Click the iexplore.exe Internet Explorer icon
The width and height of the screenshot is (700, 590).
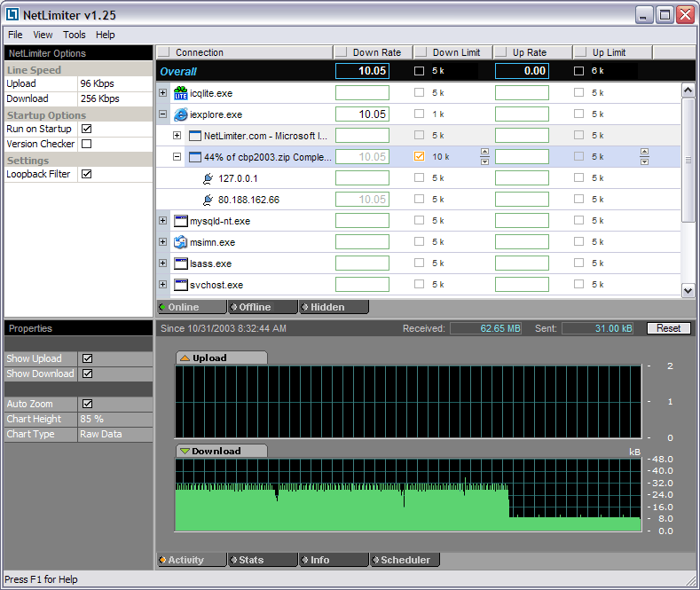[180, 114]
